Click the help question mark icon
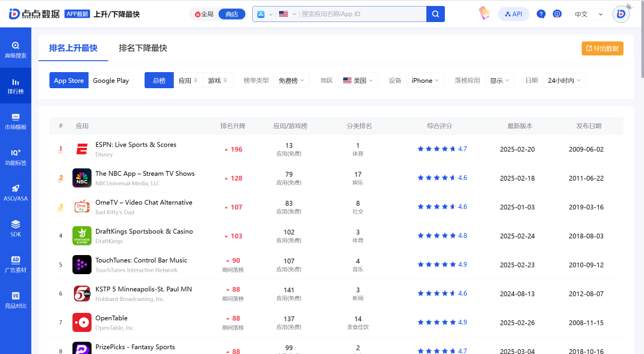This screenshot has height=354, width=644. [541, 14]
